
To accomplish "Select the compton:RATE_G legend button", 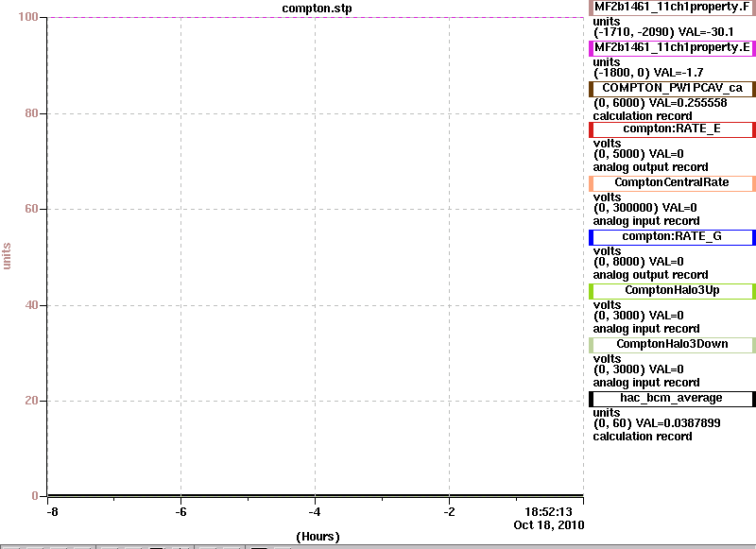I will point(672,237).
